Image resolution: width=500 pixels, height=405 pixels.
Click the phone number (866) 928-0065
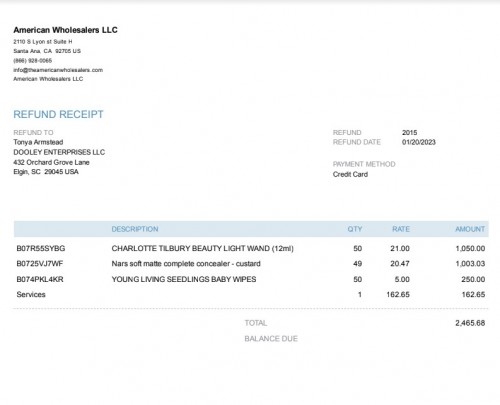pyautogui.click(x=33, y=61)
